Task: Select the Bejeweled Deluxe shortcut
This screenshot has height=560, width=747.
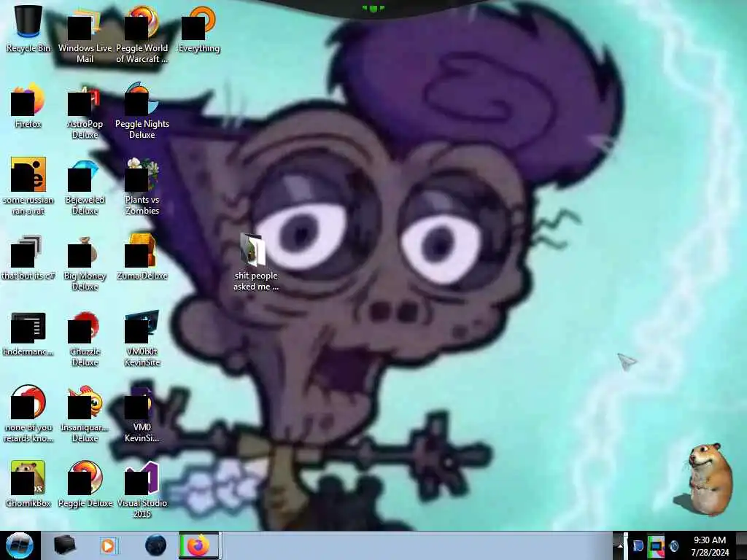Action: click(85, 186)
